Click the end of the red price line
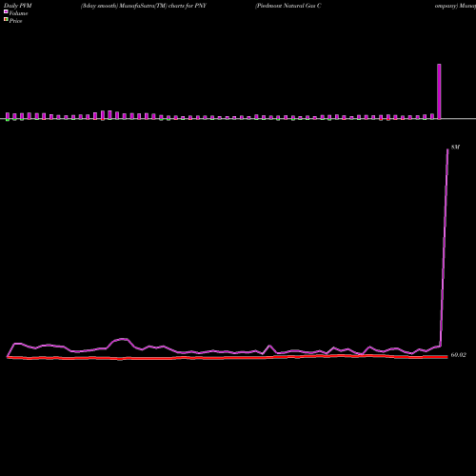Screen dimensions: 476x476 [x=446, y=357]
